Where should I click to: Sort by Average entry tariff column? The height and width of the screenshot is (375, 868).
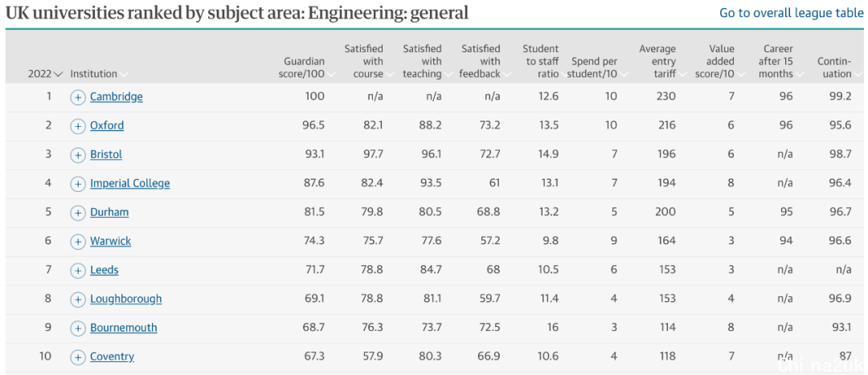657,61
